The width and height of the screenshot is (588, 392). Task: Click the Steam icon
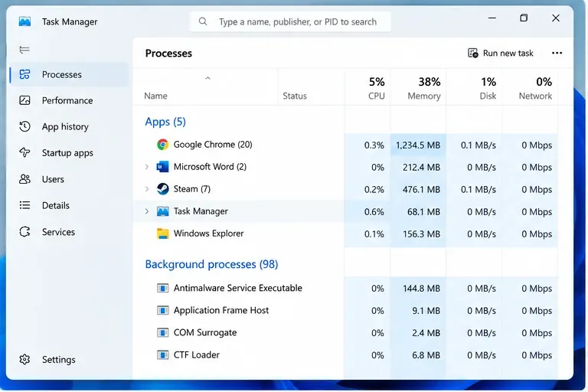point(163,188)
